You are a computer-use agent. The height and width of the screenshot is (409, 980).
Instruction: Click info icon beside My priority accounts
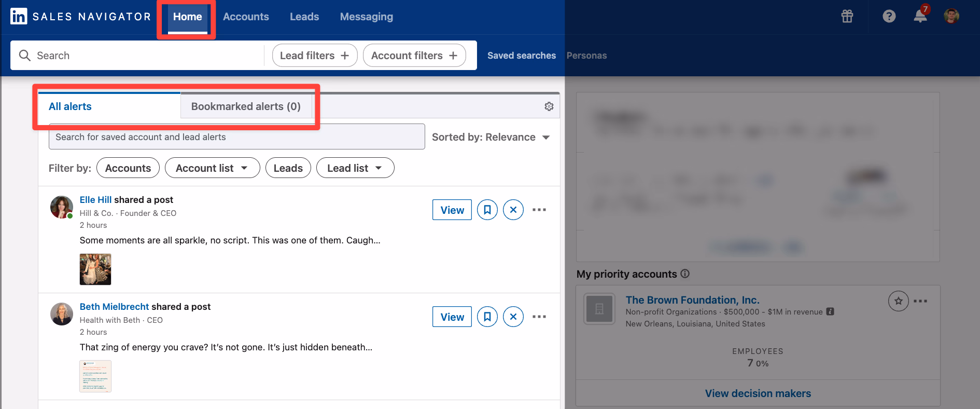[x=685, y=274]
